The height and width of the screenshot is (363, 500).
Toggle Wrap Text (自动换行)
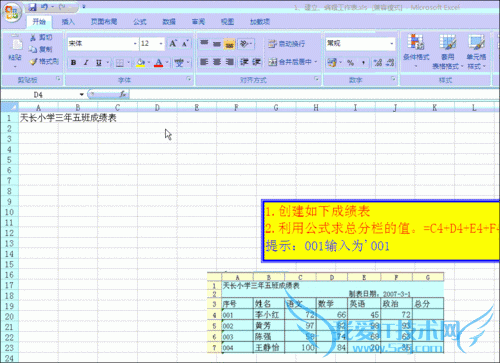(287, 44)
